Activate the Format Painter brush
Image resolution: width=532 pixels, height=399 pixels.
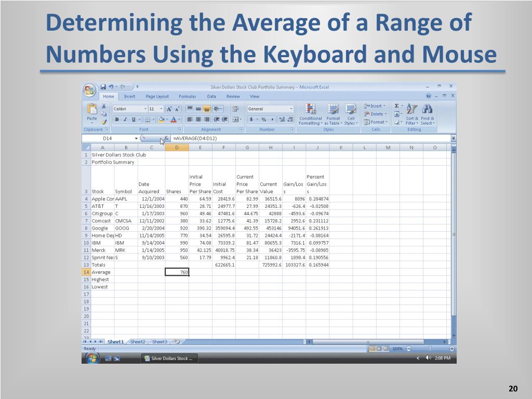[x=104, y=122]
